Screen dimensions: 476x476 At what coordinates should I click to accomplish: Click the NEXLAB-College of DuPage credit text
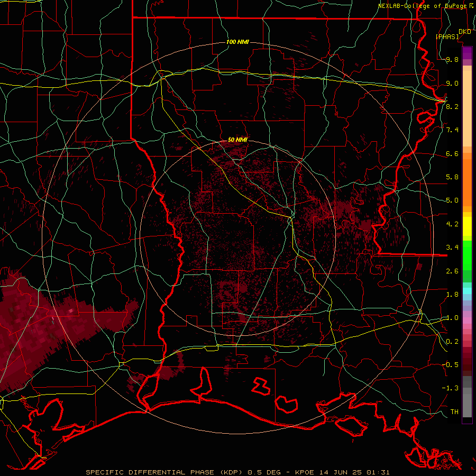423,6
